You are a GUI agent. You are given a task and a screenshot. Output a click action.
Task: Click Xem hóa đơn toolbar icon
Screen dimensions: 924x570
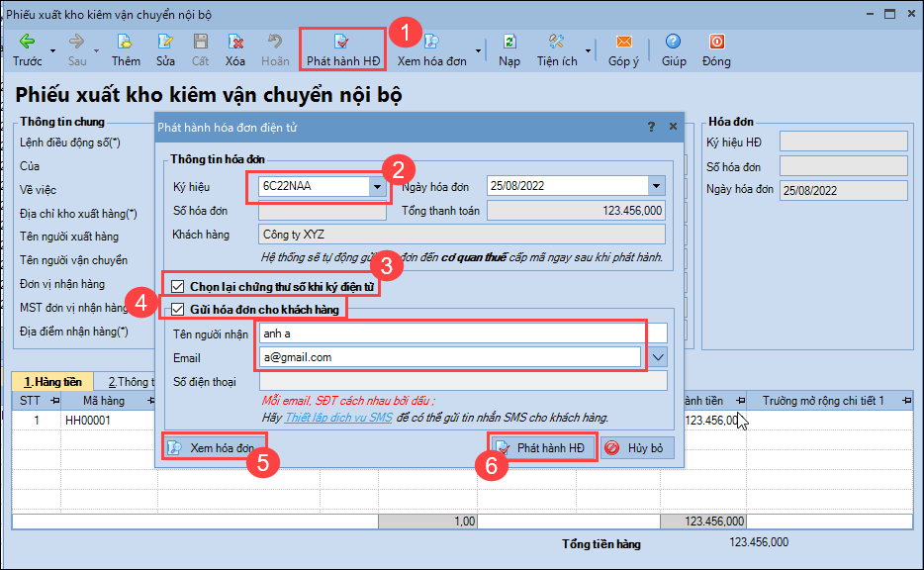(431, 42)
